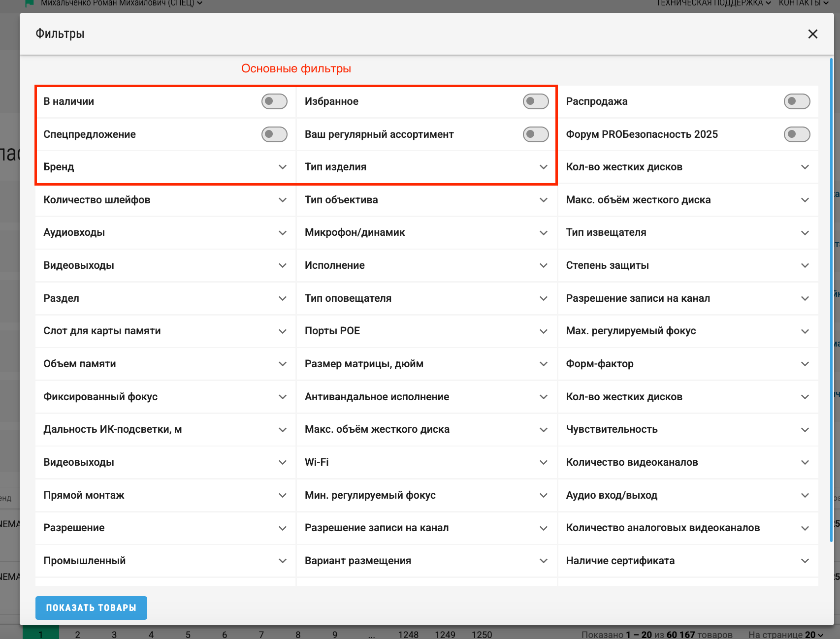Click chevron next to Чувствительность
The height and width of the screenshot is (639, 840).
pos(805,430)
